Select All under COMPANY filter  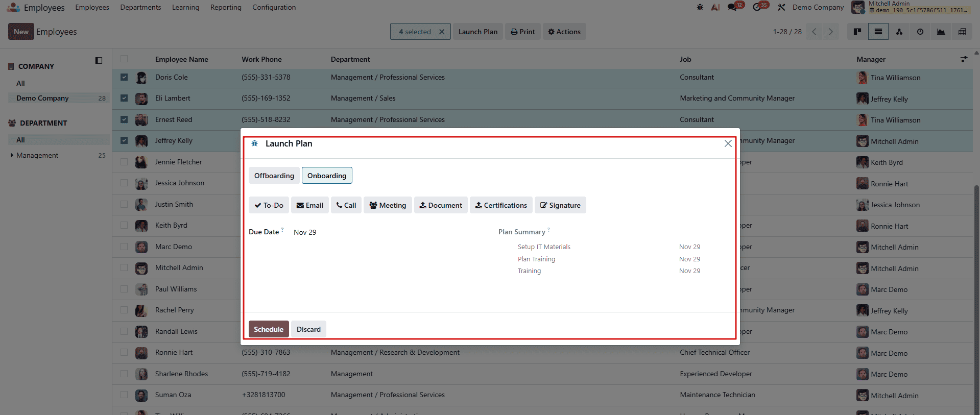coord(20,83)
